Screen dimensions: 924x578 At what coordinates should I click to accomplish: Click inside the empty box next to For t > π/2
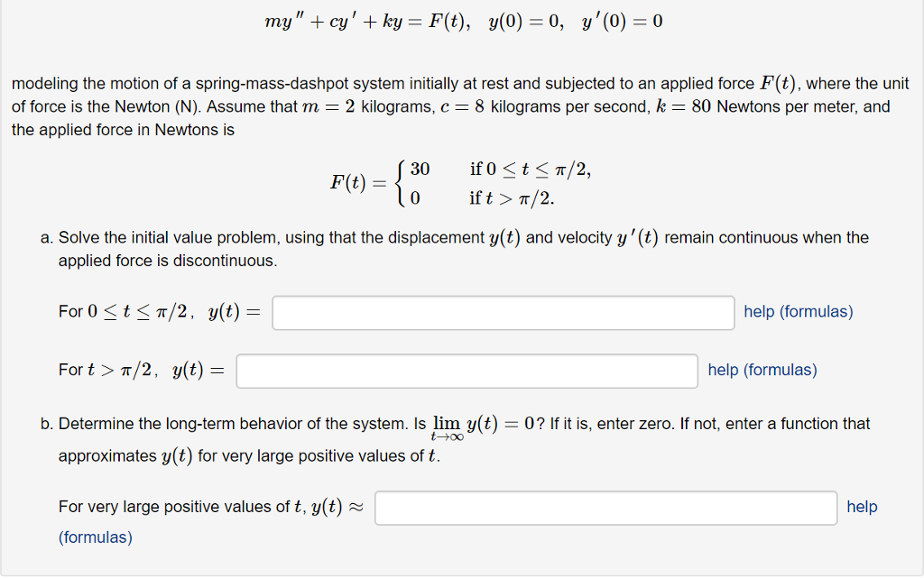click(467, 371)
